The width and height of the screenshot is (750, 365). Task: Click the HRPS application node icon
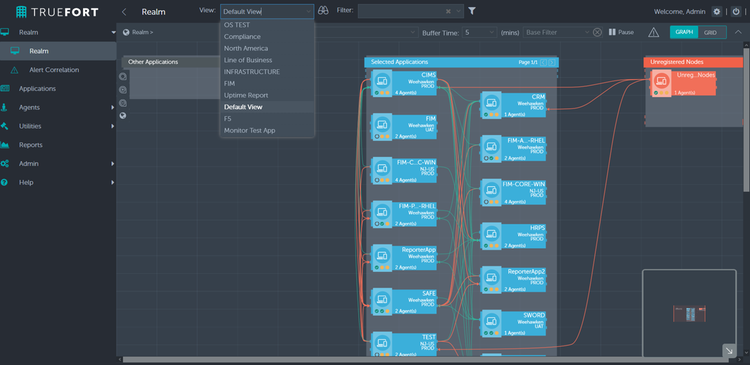(x=491, y=235)
